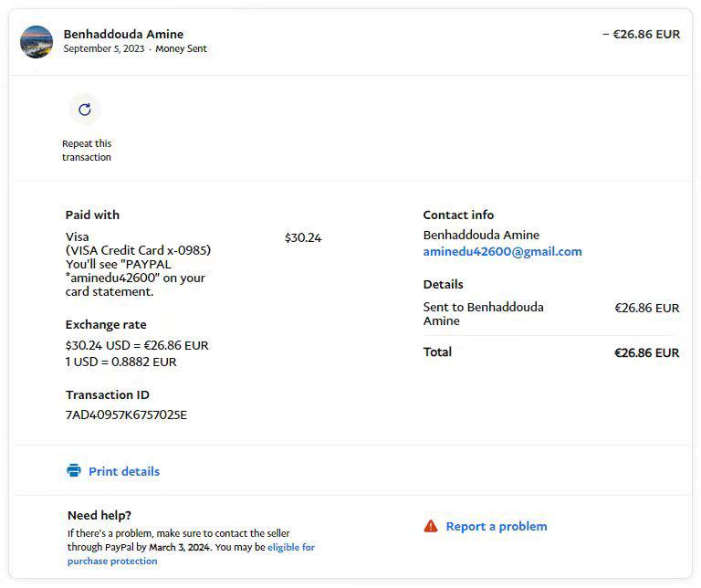This screenshot has height=588, width=701.
Task: Open the aminedu42600@gmail.com email link
Action: pyautogui.click(x=502, y=251)
